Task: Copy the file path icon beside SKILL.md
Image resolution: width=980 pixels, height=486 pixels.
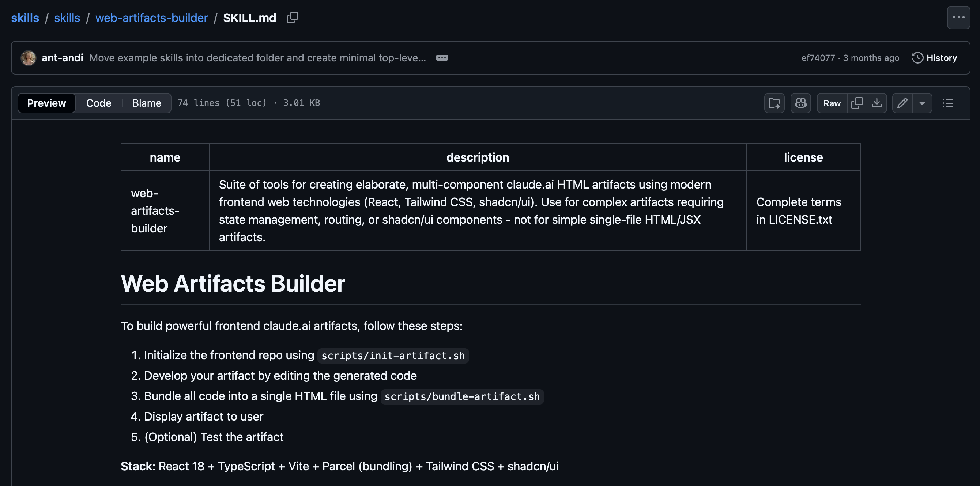Action: pyautogui.click(x=292, y=18)
